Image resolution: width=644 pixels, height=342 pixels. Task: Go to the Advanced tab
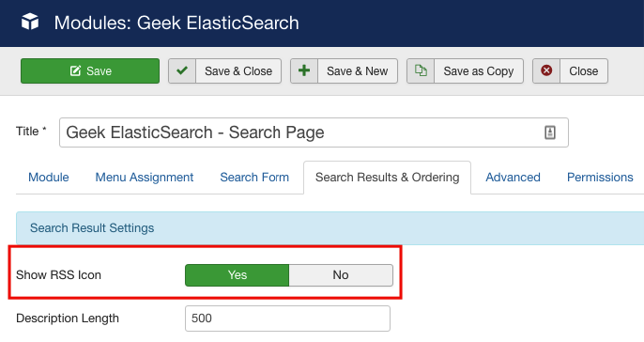click(x=513, y=178)
